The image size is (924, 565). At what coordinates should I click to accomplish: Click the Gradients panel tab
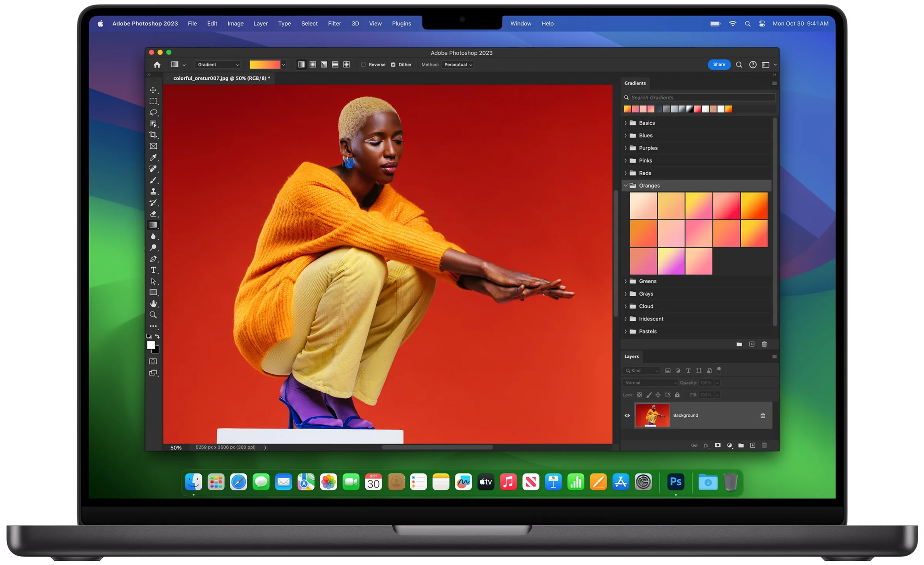click(x=635, y=83)
